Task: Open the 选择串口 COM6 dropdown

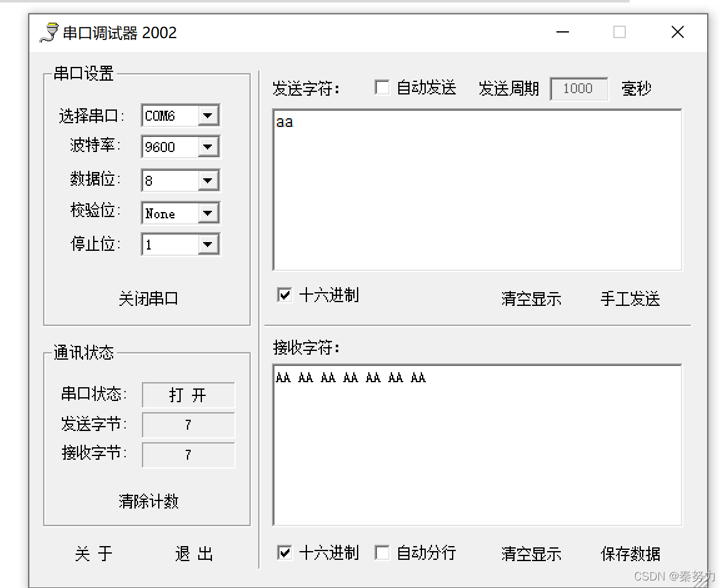Action: click(x=208, y=116)
